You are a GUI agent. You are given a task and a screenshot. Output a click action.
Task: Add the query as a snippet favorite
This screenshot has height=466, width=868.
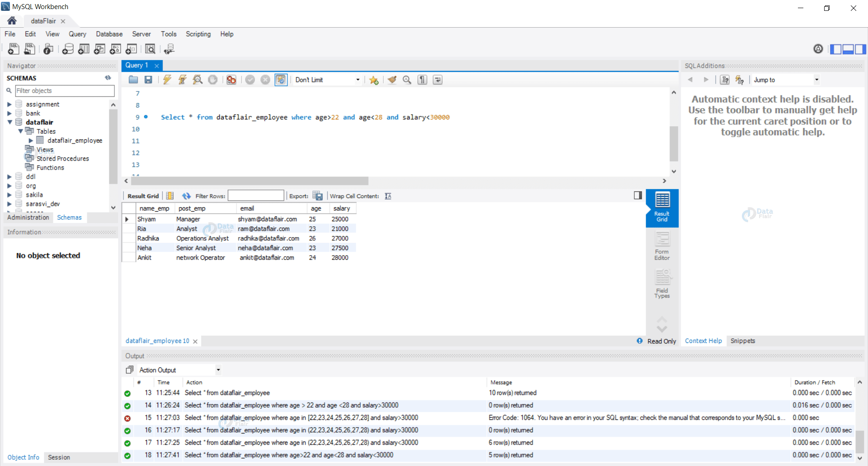(x=374, y=80)
